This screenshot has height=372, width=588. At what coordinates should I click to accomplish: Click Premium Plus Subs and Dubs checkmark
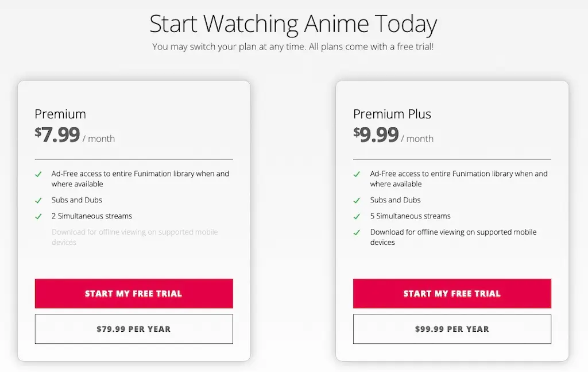357,201
